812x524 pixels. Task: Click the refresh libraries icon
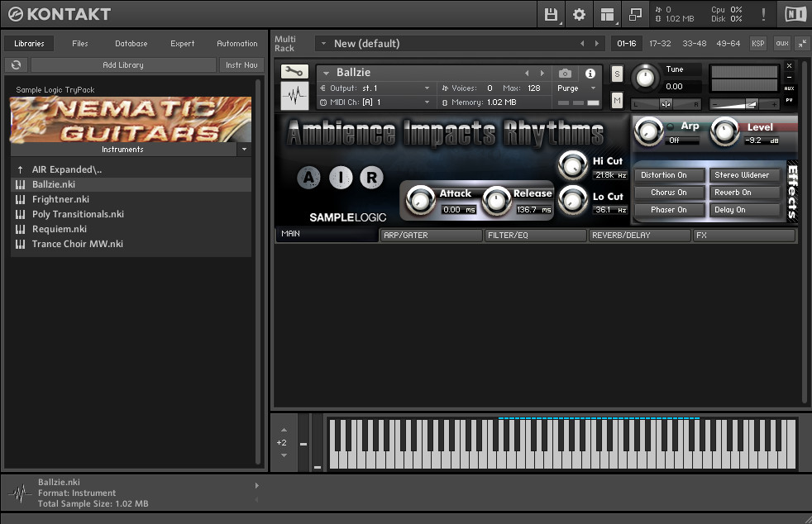16,64
